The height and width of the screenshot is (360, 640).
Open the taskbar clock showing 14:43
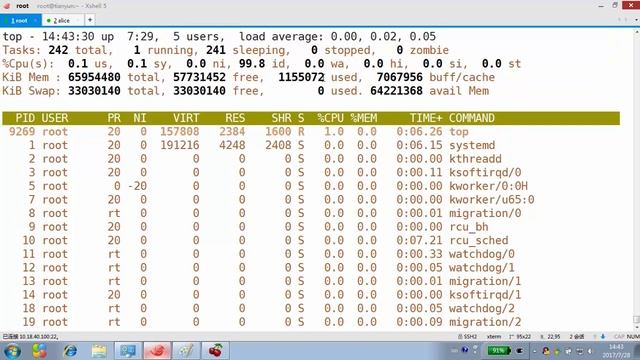point(616,351)
